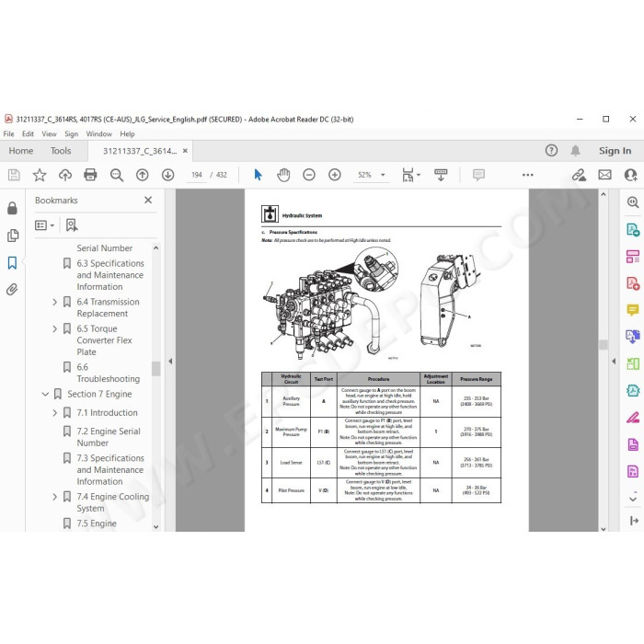This screenshot has width=644, height=644.
Task: Open the Fill & Sign tool
Action: tap(633, 418)
